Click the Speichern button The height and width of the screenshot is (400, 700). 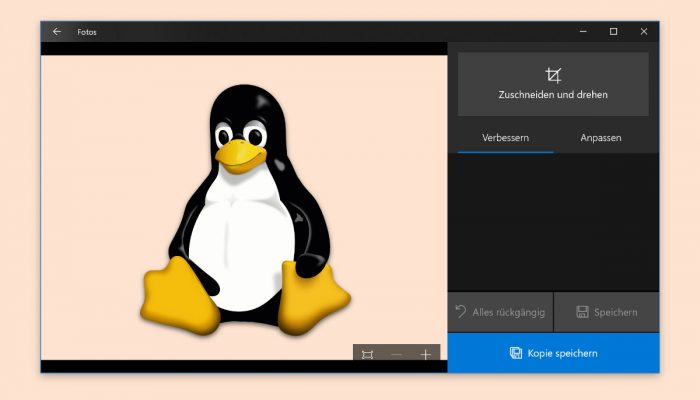click(606, 312)
